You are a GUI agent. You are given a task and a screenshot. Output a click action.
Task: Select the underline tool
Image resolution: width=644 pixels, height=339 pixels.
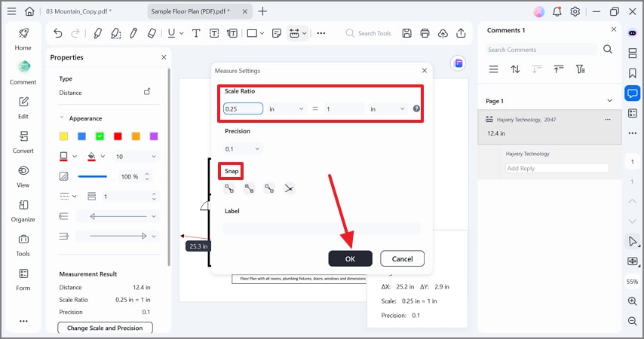click(171, 33)
